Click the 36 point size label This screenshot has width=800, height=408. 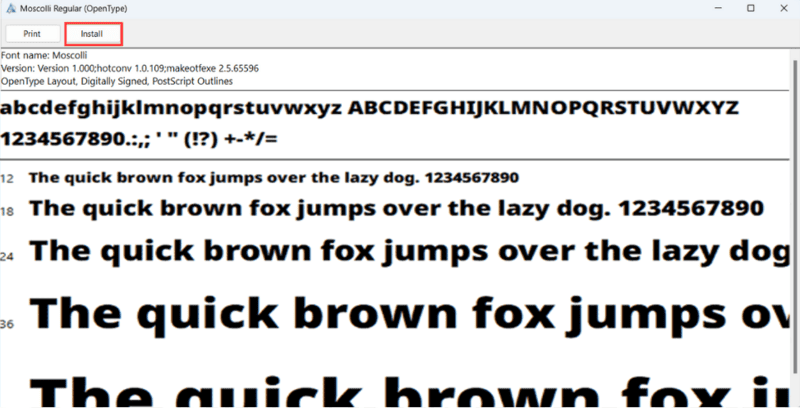click(x=7, y=323)
